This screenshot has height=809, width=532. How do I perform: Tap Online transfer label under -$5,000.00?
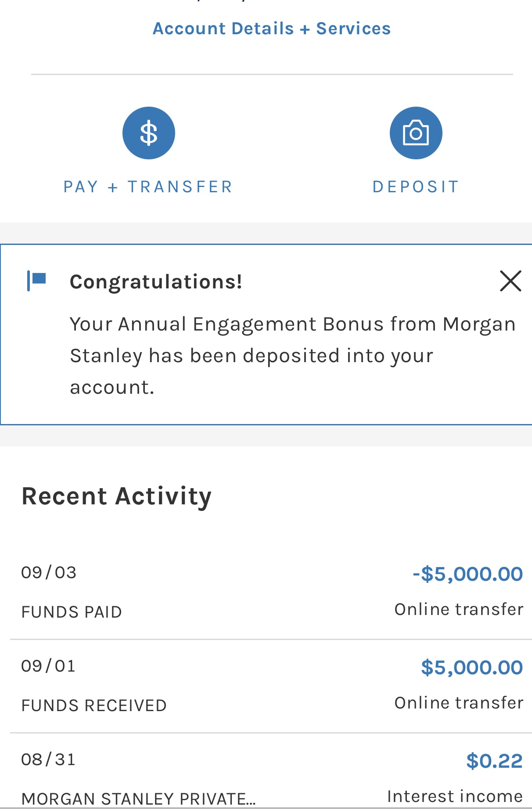[x=459, y=610]
